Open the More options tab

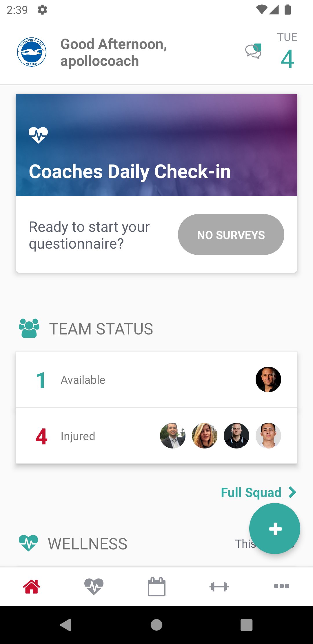(x=281, y=586)
